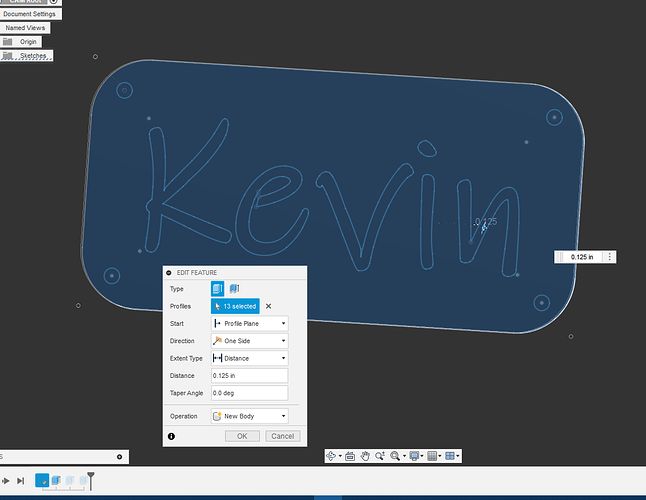Viewport: 646px width, 500px height.
Task: Click the Look At icon
Action: point(350,456)
